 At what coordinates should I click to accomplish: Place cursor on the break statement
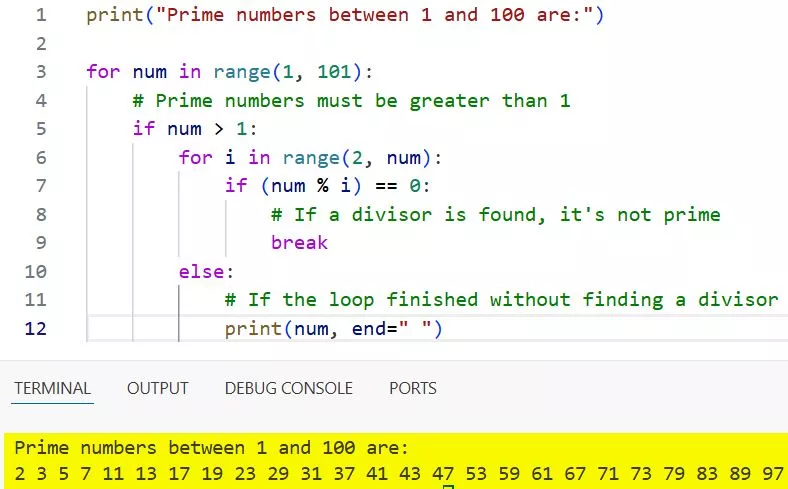tap(299, 243)
